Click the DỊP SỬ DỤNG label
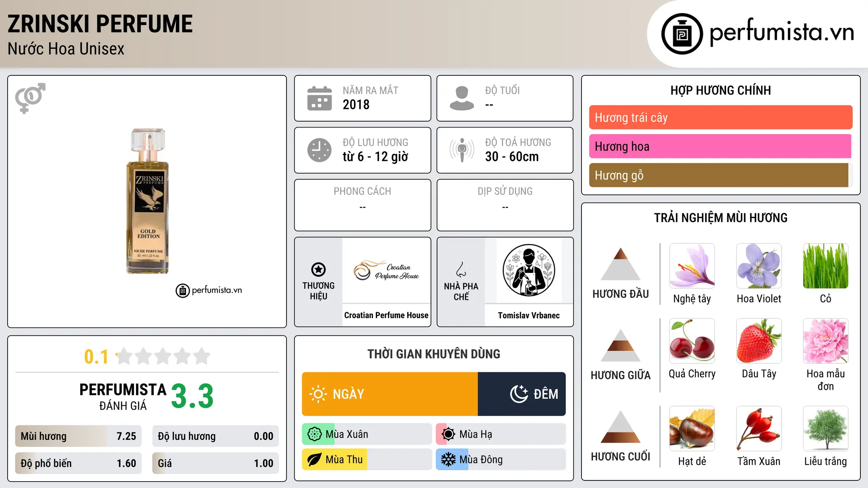868x488 pixels. (505, 191)
